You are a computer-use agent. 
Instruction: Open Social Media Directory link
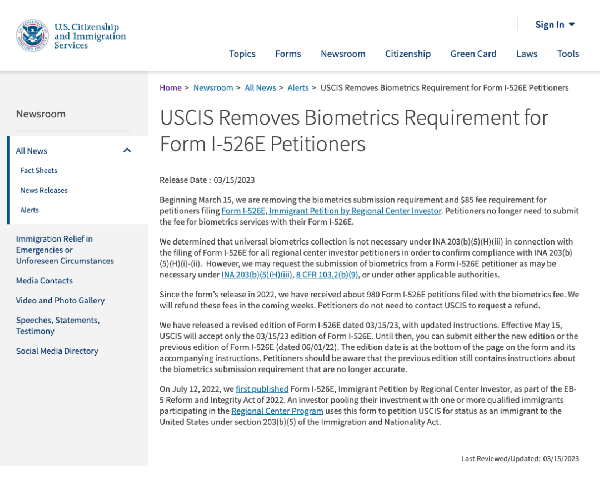57,351
